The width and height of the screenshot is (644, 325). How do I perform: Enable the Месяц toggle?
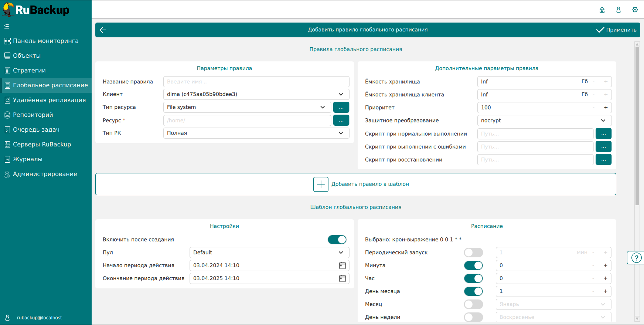(473, 304)
